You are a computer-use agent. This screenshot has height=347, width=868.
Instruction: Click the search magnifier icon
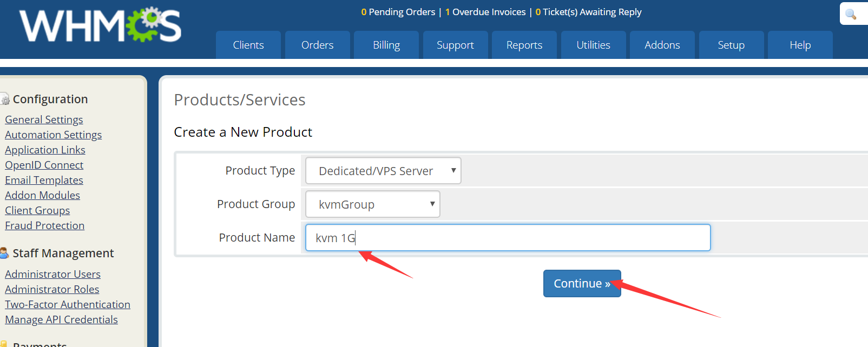tap(851, 14)
